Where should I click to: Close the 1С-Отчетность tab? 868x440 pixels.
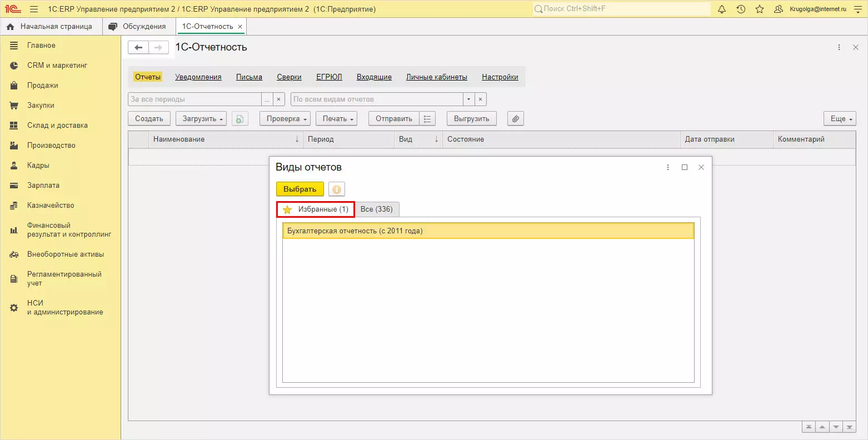tap(240, 27)
